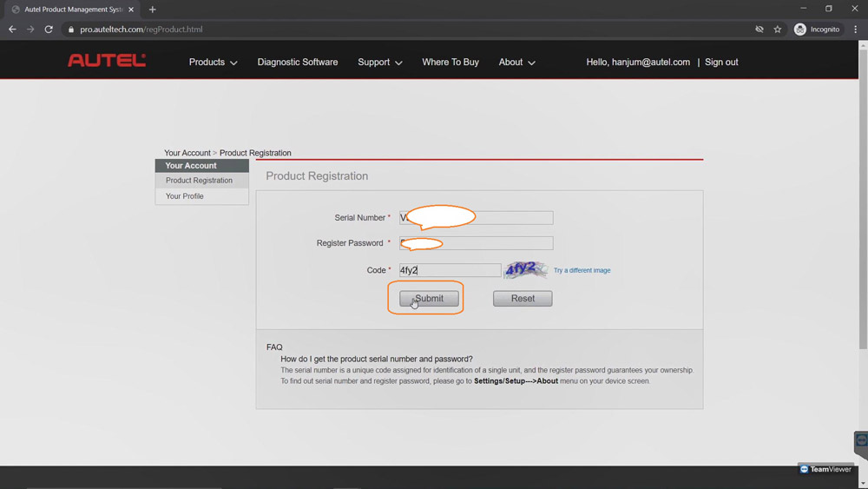Open Diagnostic Software page
The height and width of the screenshot is (489, 868).
297,62
